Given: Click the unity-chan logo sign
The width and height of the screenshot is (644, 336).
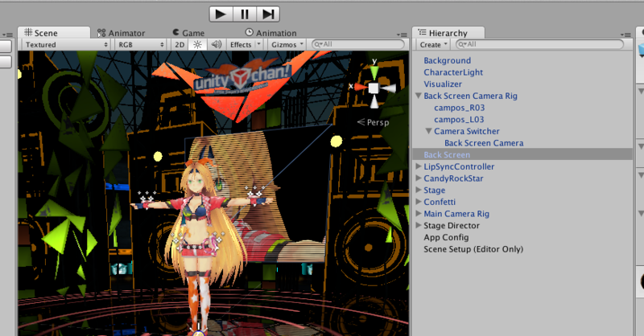Looking at the screenshot, I should point(242,79).
